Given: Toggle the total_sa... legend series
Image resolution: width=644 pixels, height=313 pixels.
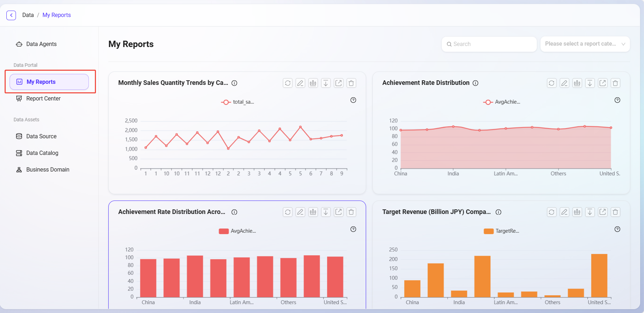Looking at the screenshot, I should 238,102.
